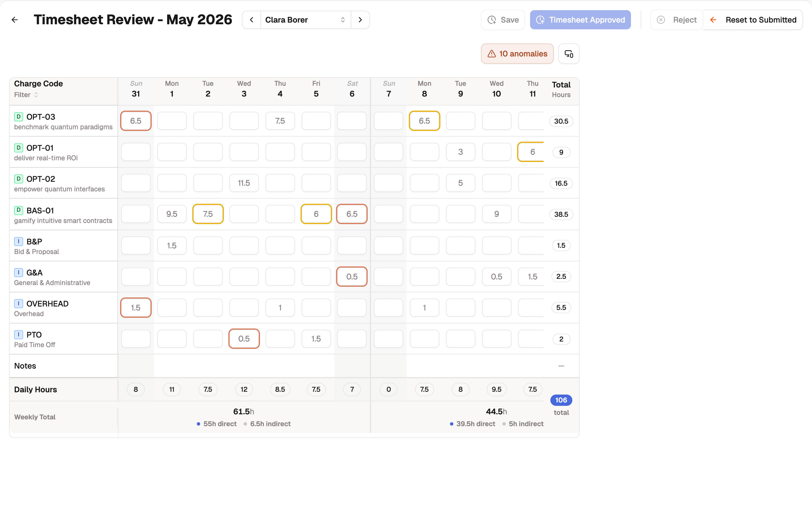Click OPT-02 total hours 16.5
Screen dimensions: 812x508
click(x=561, y=183)
